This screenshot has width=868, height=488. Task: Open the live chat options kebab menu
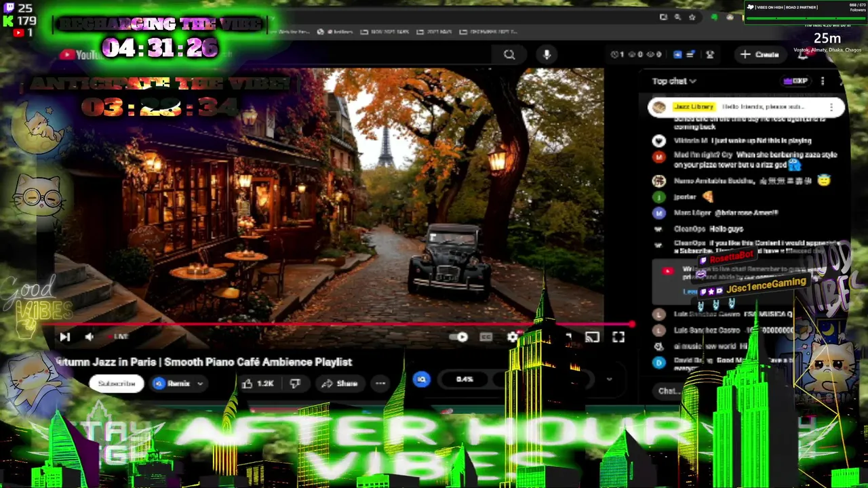(823, 81)
